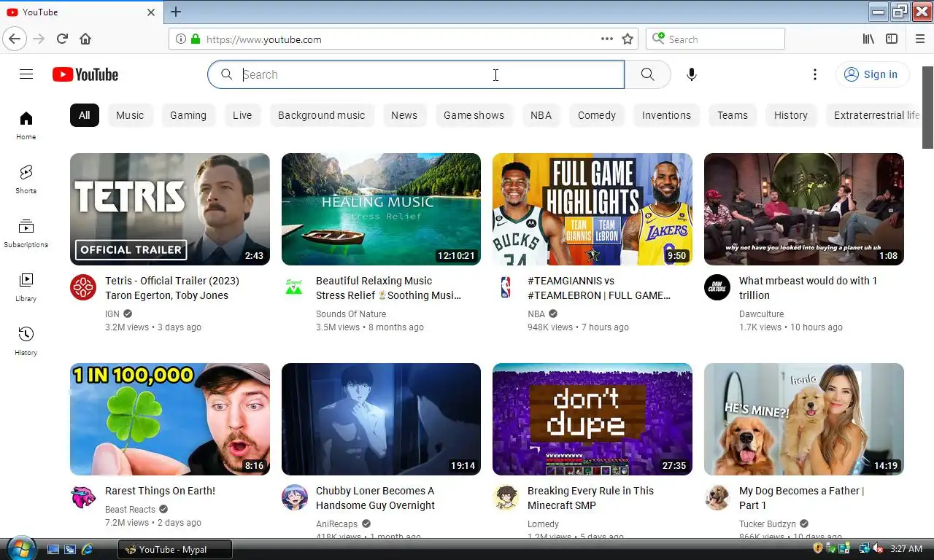Open Library in sidebar

tap(26, 287)
